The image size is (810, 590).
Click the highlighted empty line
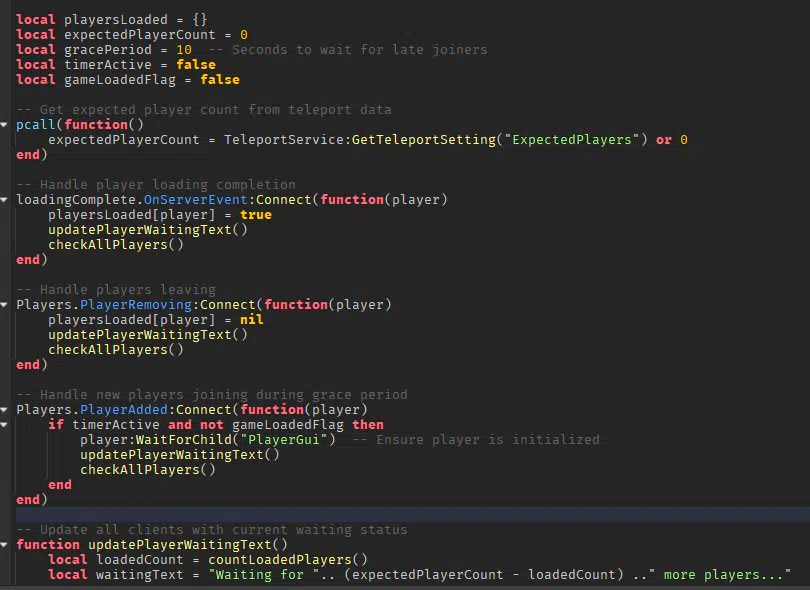pos(400,514)
